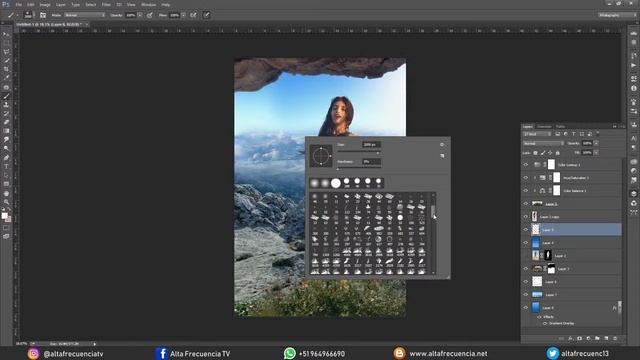Open the Filter menu

106,4
